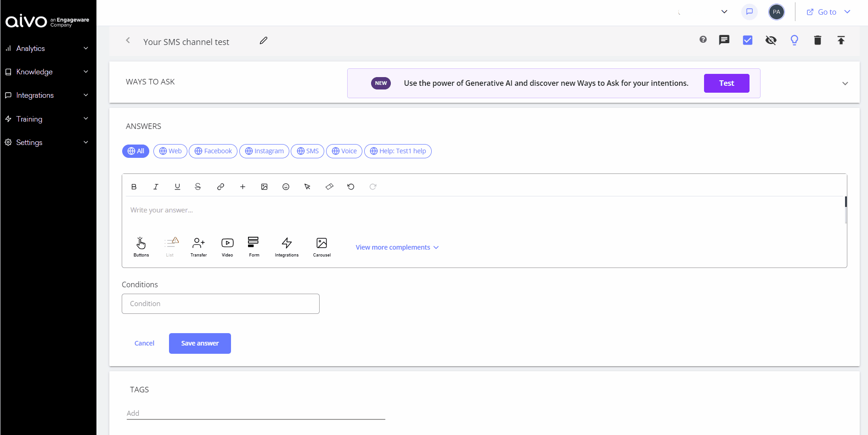Click the Save answer button
Screen dimensions: 868x435
[200, 343]
